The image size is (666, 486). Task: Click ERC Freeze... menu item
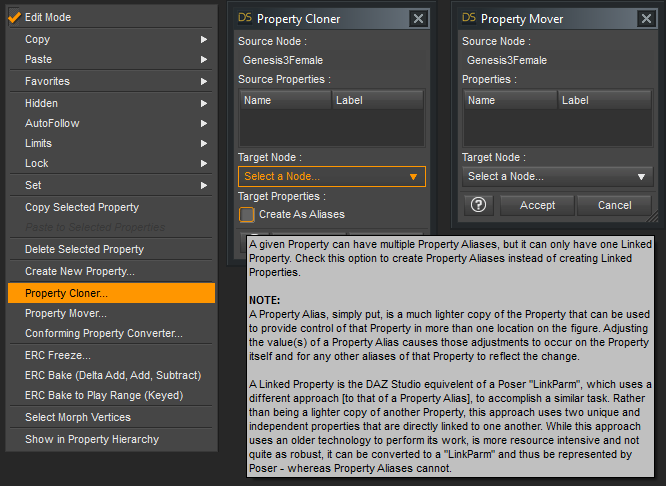[x=58, y=355]
